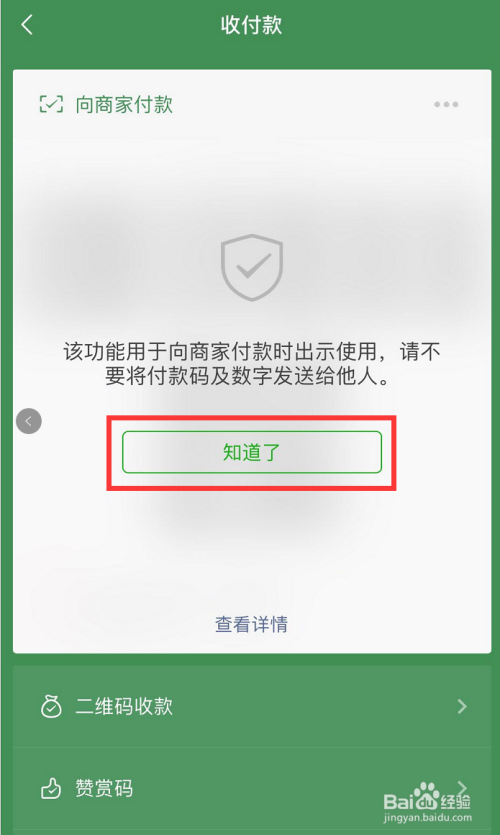This screenshot has width=500, height=835.
Task: Tap the scan-check icon beside 向商家付款
Action: point(51,104)
